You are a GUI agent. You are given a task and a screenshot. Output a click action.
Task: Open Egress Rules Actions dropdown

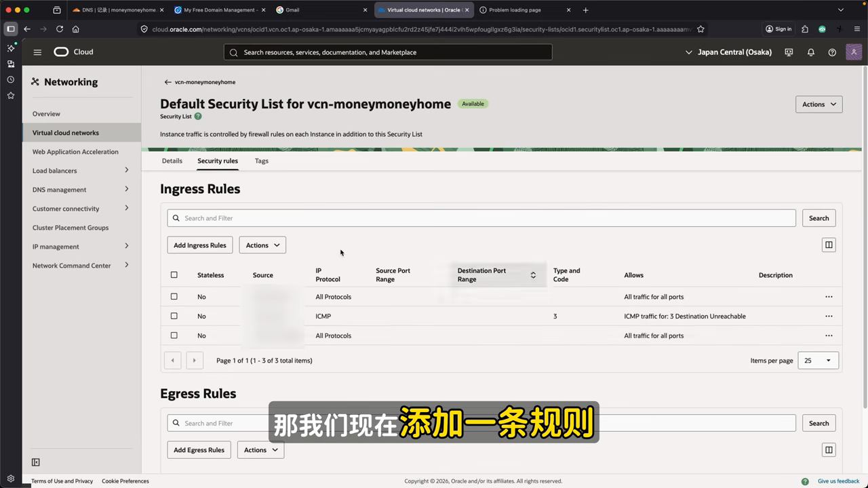[x=260, y=450]
